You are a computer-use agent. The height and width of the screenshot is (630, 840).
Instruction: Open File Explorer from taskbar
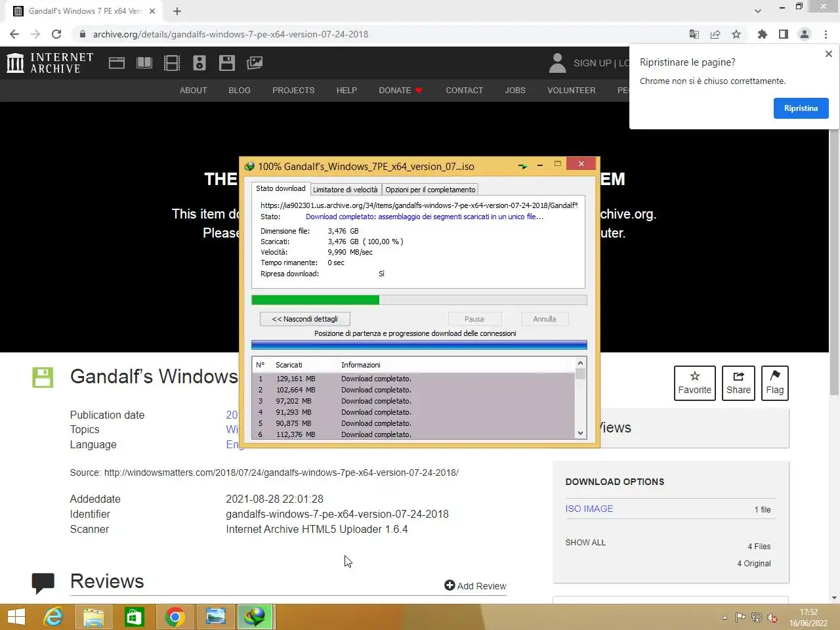[94, 617]
